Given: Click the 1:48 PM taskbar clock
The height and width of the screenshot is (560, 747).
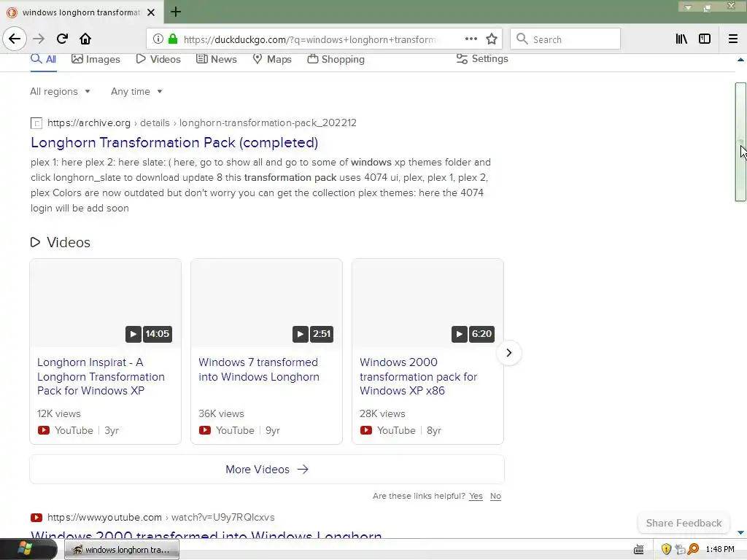Looking at the screenshot, I should [x=720, y=550].
